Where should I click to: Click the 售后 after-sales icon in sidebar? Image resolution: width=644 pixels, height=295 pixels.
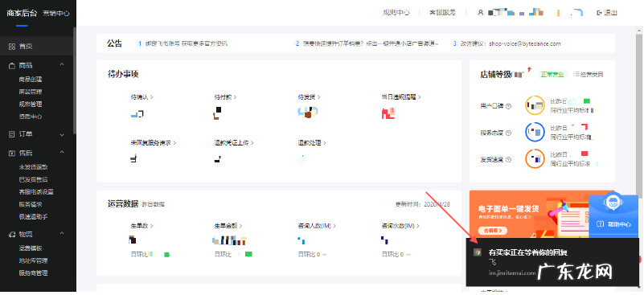(11, 153)
